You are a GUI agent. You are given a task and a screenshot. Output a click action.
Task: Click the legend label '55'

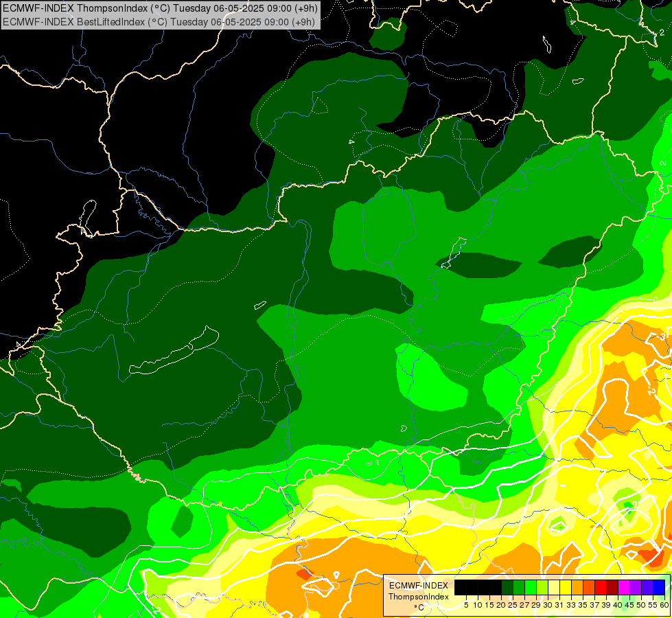click(653, 605)
